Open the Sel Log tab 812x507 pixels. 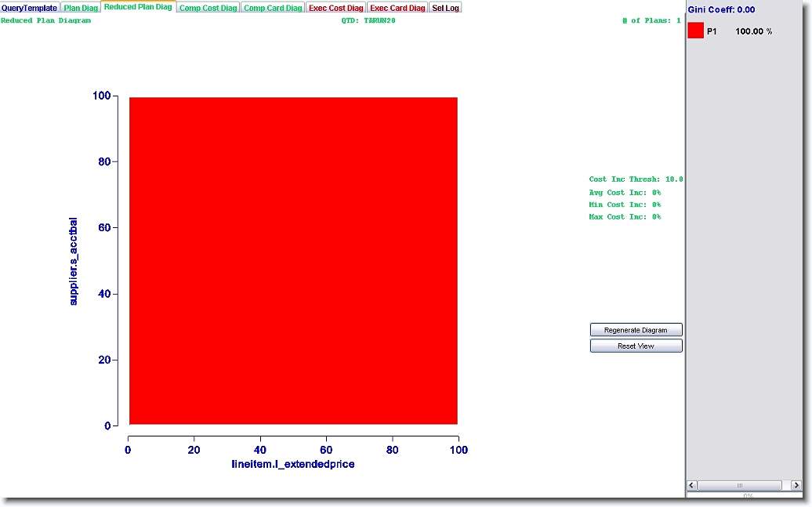445,8
